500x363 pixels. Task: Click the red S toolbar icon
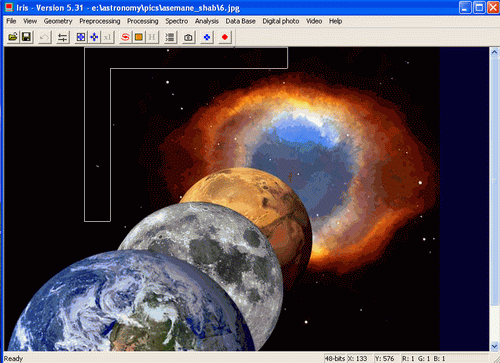tap(125, 37)
